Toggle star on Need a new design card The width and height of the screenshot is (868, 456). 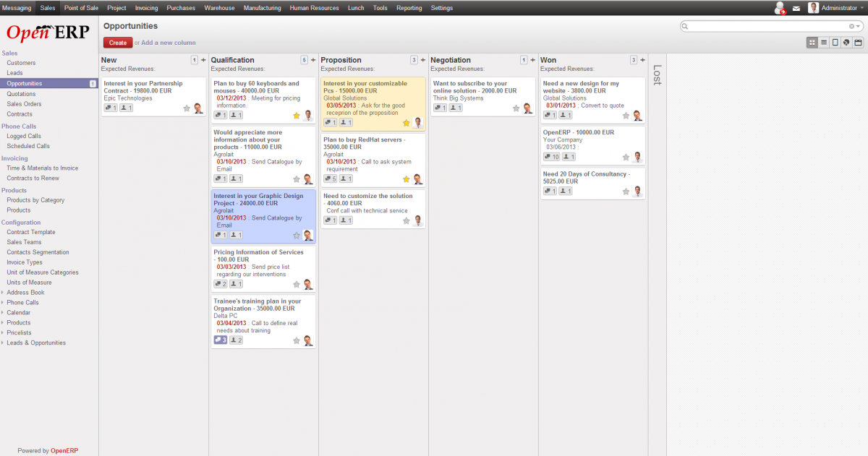(x=626, y=116)
